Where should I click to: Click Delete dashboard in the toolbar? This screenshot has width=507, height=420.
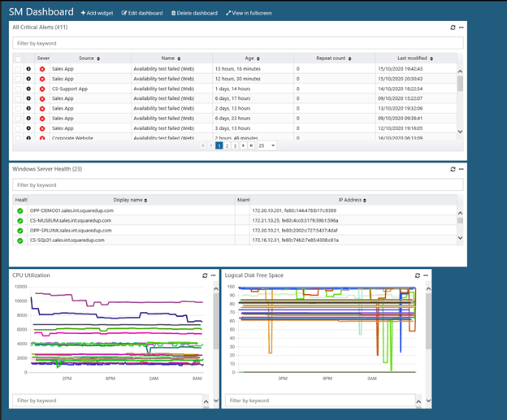[x=194, y=13]
